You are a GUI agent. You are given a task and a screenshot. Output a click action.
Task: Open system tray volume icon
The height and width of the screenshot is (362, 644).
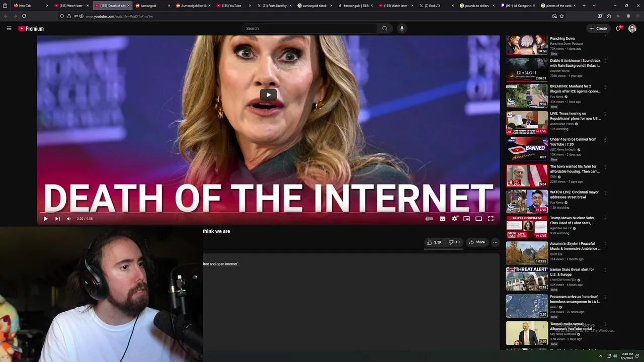614,356
